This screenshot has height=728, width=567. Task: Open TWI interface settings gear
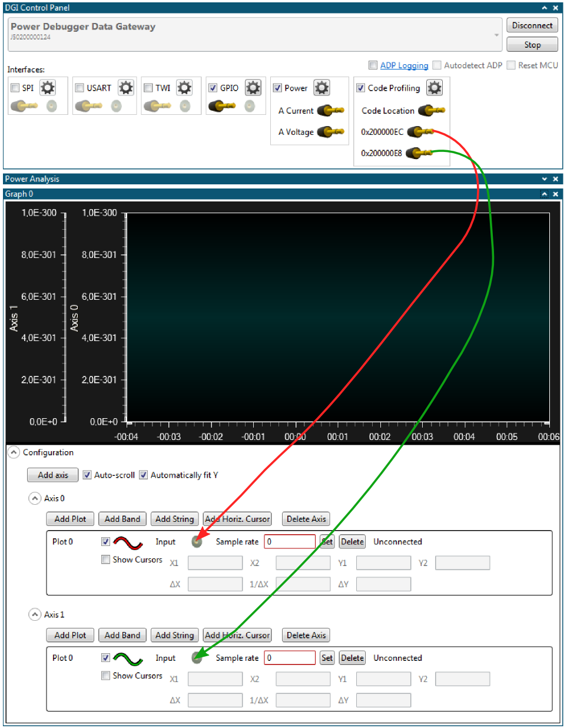point(184,88)
